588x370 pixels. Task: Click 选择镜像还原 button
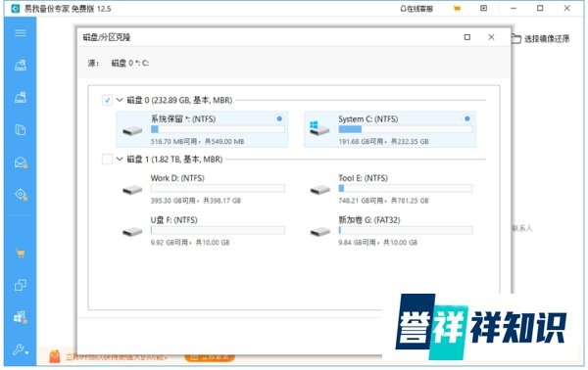click(540, 38)
